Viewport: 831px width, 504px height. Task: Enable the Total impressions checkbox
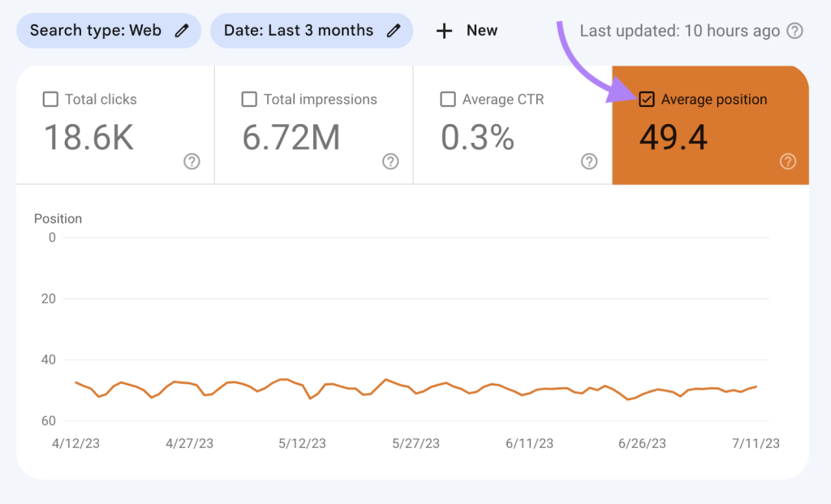coord(249,100)
